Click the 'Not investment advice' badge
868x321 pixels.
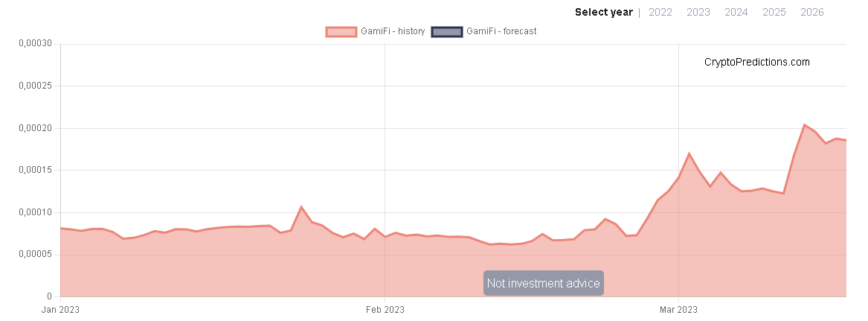543,284
